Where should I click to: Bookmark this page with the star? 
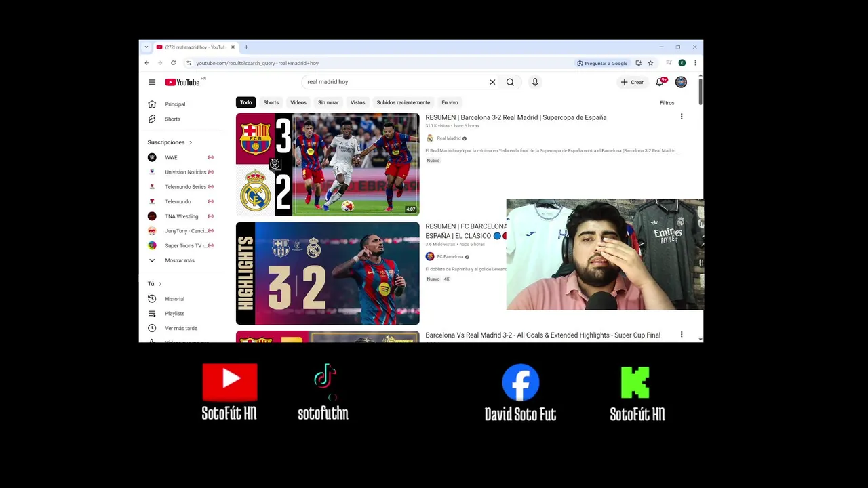pos(650,63)
